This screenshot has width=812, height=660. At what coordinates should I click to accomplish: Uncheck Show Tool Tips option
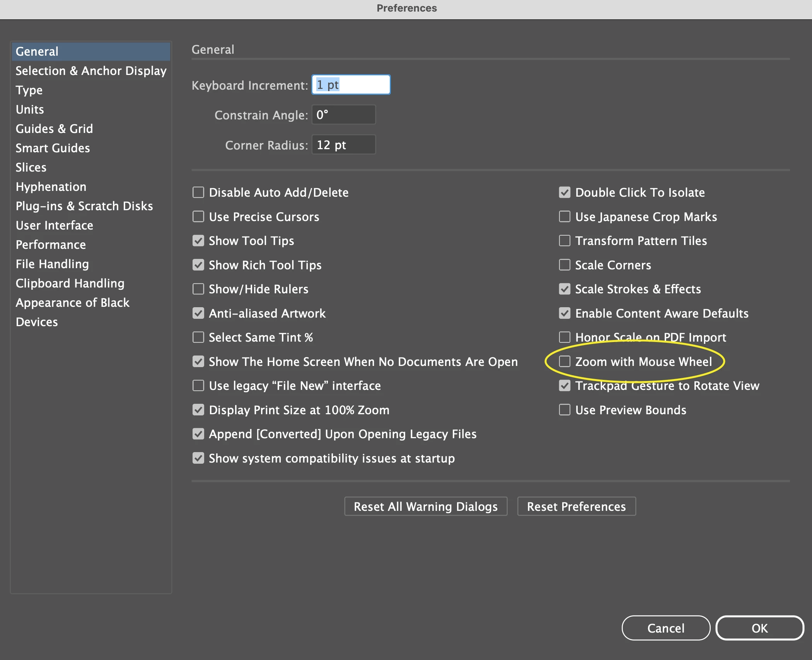click(198, 241)
